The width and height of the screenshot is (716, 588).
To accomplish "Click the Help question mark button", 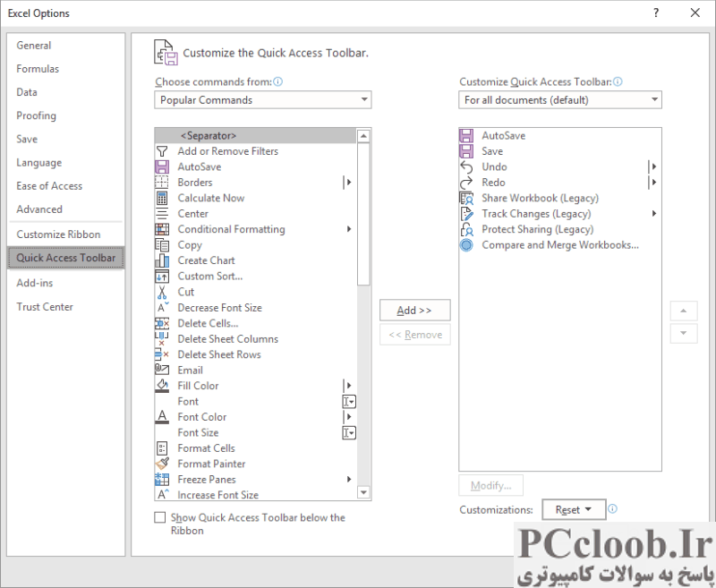I will (x=656, y=13).
